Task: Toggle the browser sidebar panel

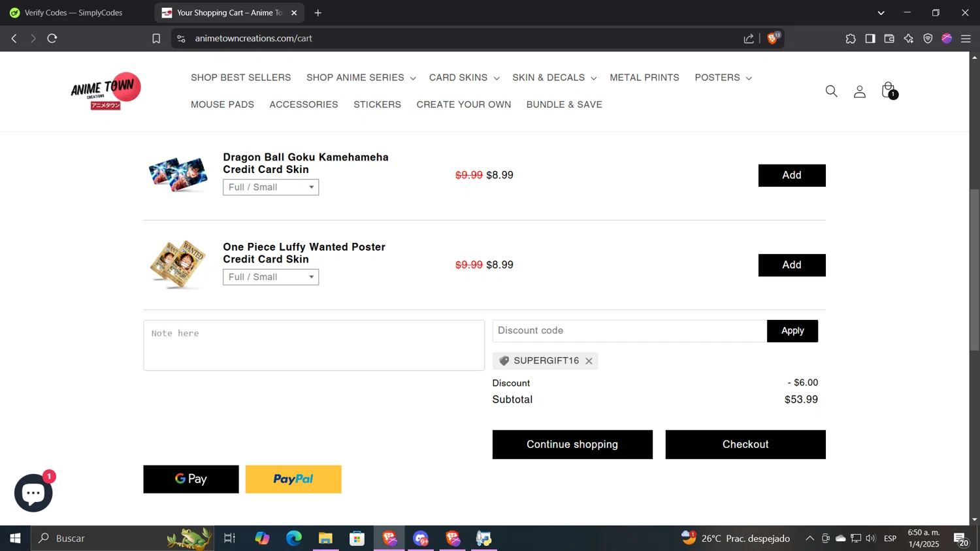Action: click(x=870, y=39)
